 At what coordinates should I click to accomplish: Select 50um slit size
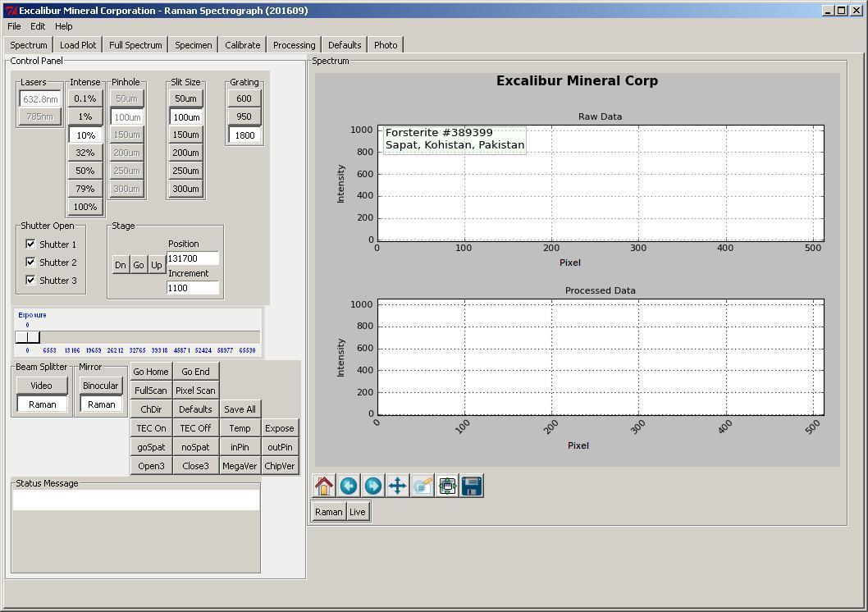coord(186,98)
